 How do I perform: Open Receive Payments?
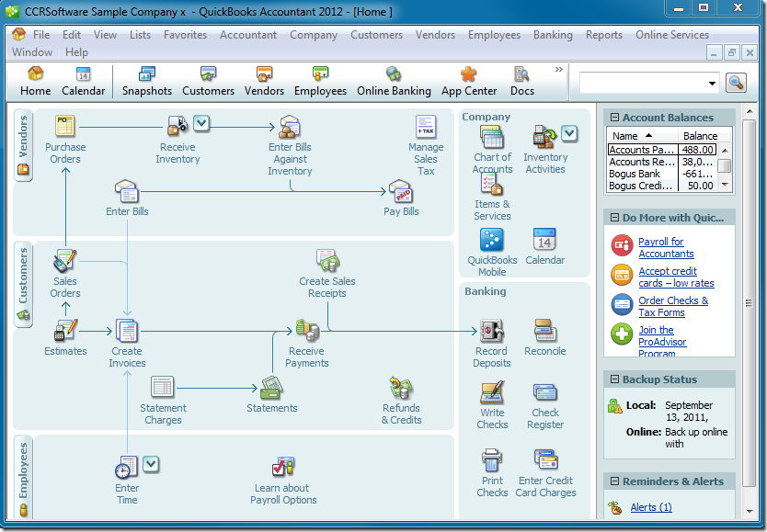[306, 330]
